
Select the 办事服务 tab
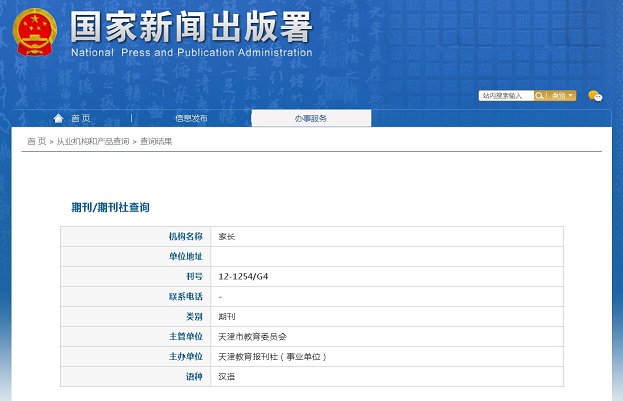310,118
